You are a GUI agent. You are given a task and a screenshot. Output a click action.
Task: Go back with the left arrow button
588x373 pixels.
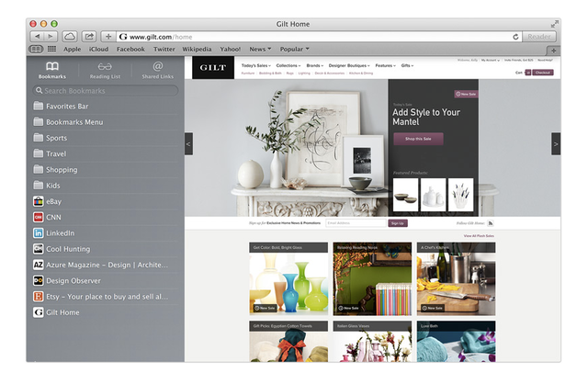38,36
